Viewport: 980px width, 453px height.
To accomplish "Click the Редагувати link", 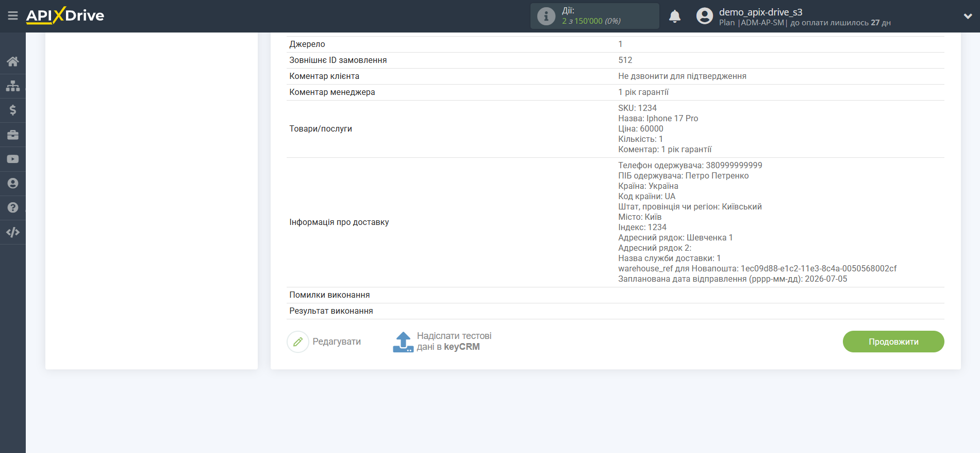I will (x=337, y=342).
